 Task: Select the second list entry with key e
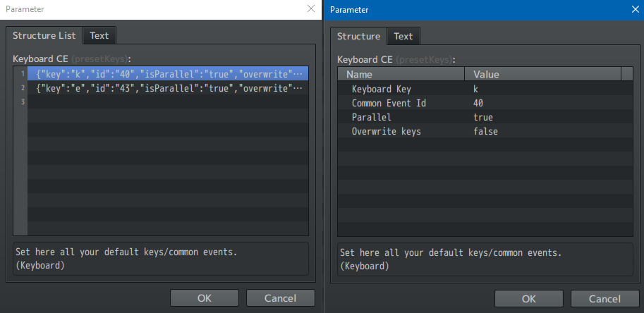tap(168, 88)
